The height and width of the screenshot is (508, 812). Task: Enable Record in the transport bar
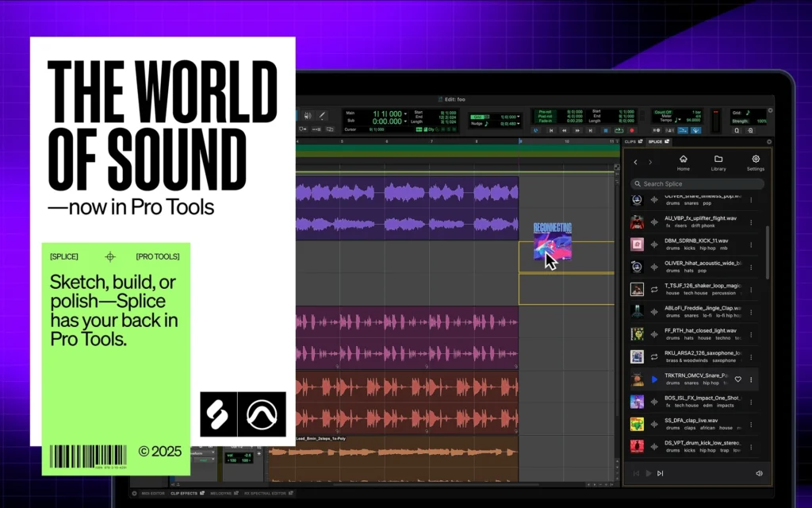click(x=632, y=131)
